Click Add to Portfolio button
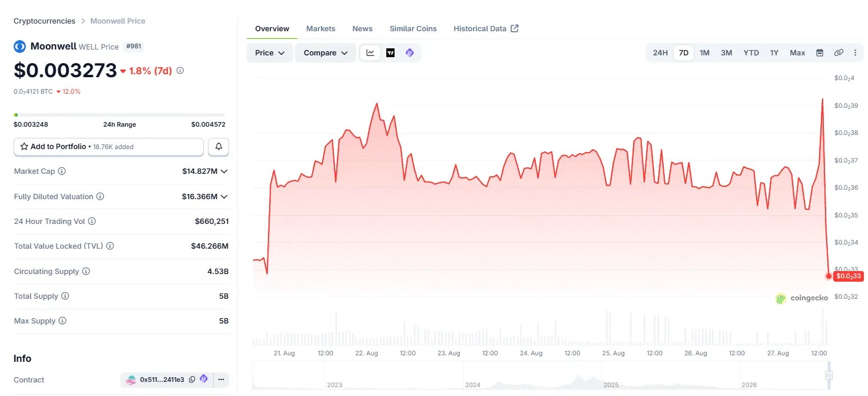Image resolution: width=868 pixels, height=396 pixels. [x=108, y=147]
